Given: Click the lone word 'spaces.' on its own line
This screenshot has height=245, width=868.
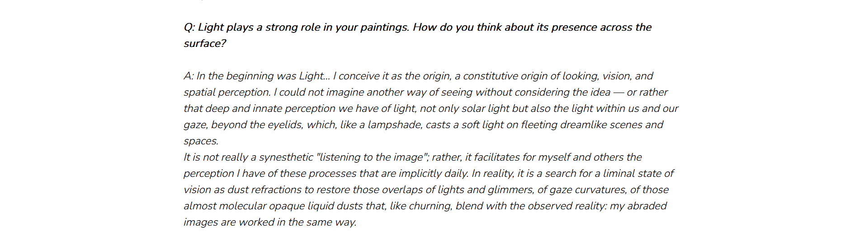Looking at the screenshot, I should [x=201, y=141].
